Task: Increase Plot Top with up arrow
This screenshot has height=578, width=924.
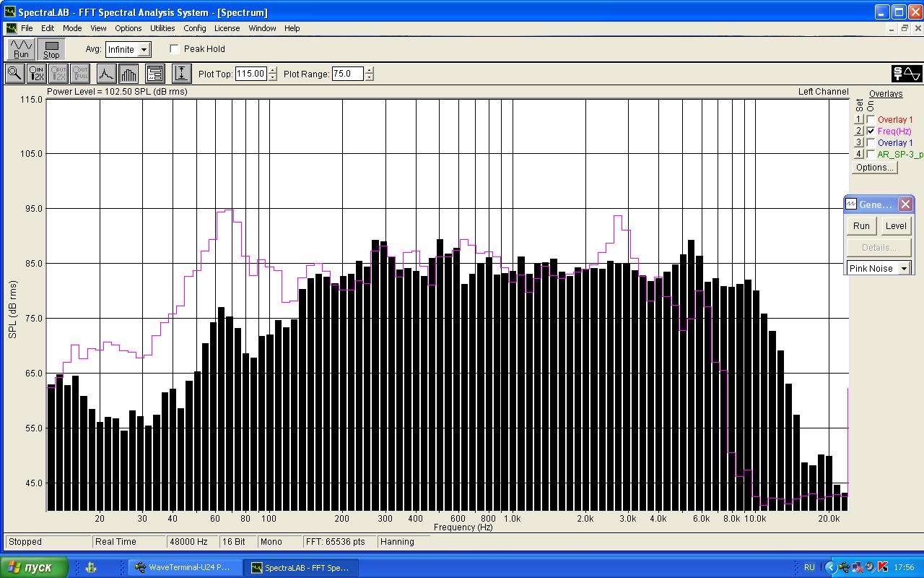Action: pos(272,70)
